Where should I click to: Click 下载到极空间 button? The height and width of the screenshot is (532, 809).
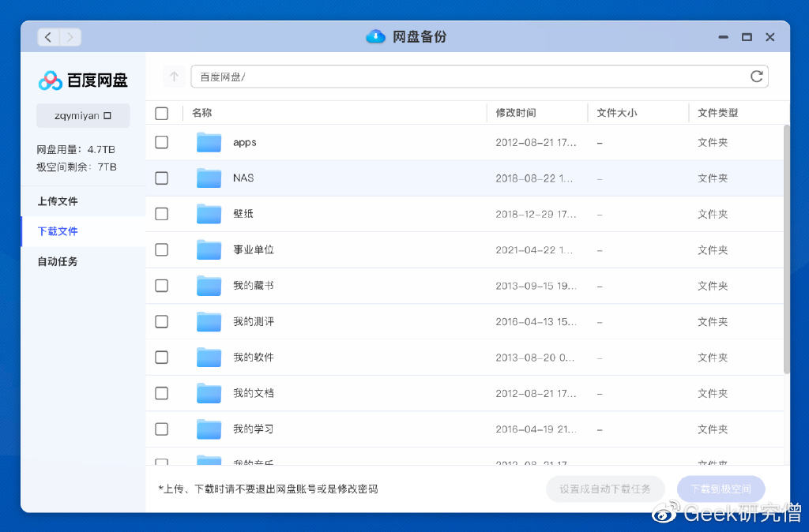point(721,489)
